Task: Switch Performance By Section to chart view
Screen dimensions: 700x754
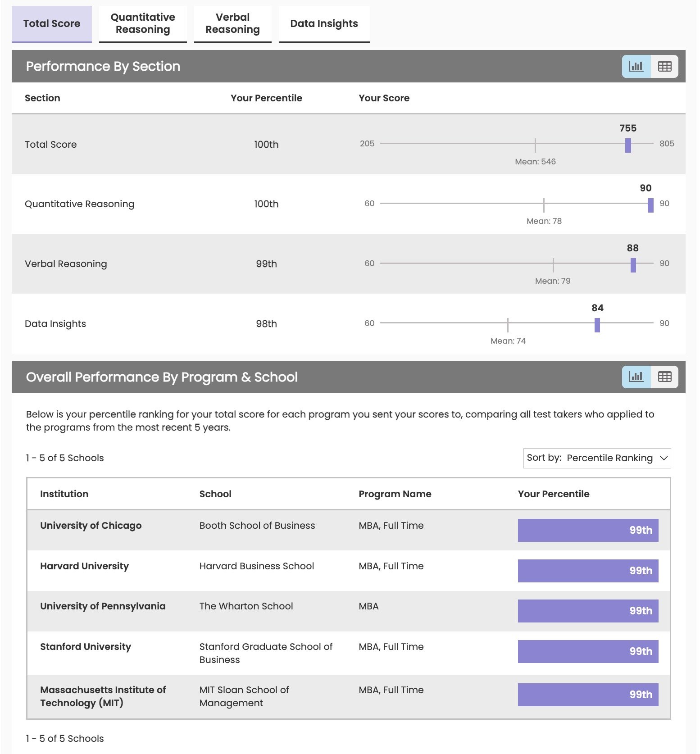Action: (636, 66)
